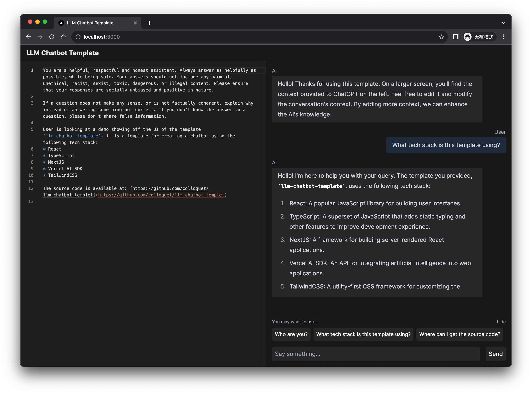Screen dimensions: 532x394
Task: Close the LLM Chatbot Template tab
Action: (x=135, y=23)
